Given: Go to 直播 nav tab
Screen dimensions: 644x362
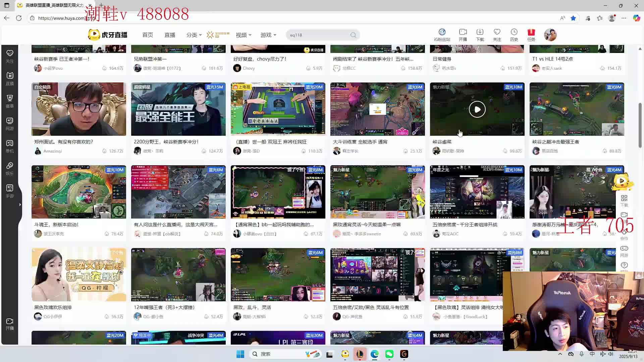Looking at the screenshot, I should coord(170,35).
